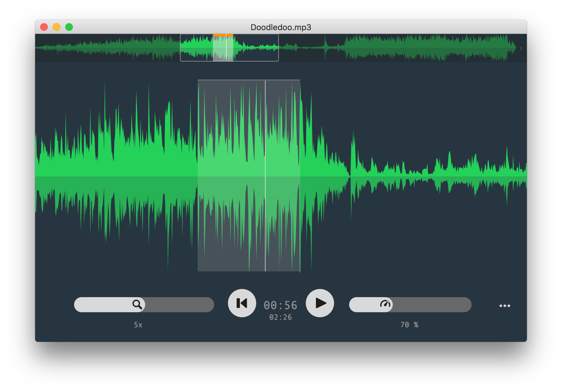Maximize the window with the green button
This screenshot has height=392, width=562.
(69, 27)
